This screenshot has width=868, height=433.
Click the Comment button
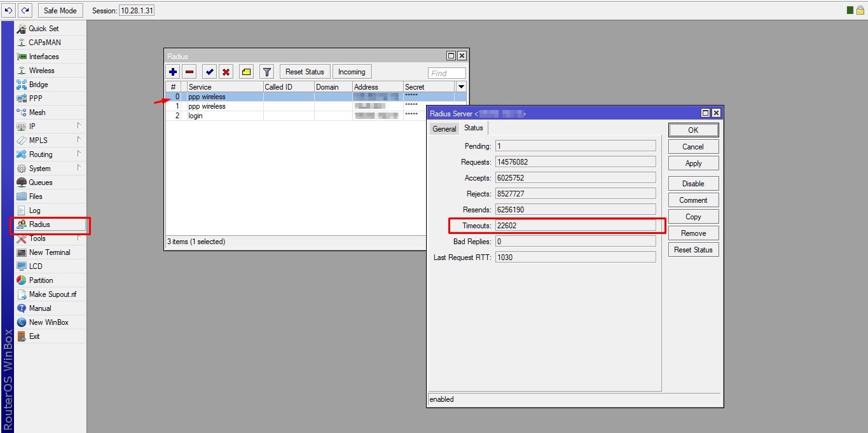[x=693, y=200]
